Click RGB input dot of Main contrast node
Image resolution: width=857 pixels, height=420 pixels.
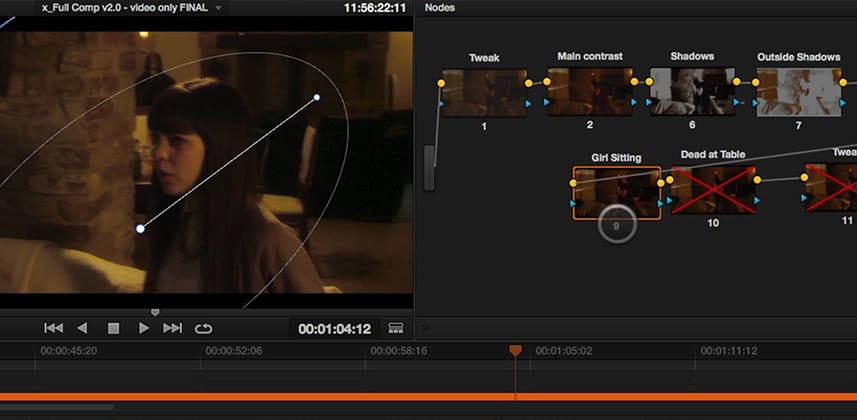coord(547,81)
